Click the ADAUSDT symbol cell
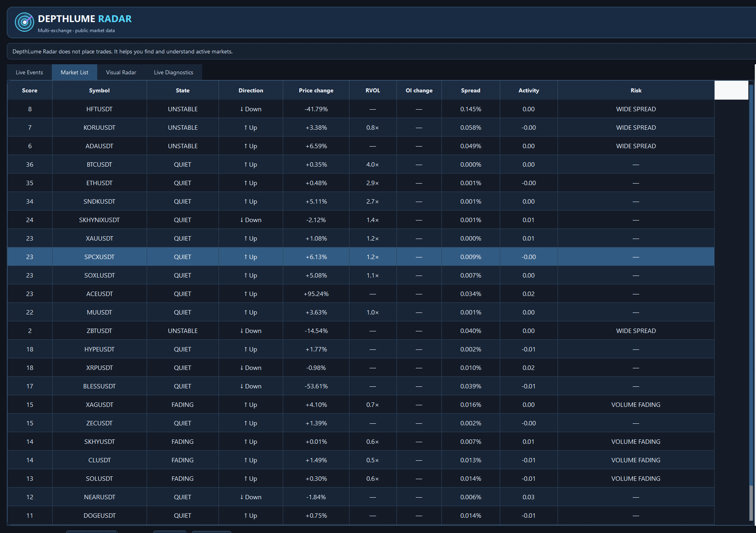The height and width of the screenshot is (533, 756). (x=99, y=146)
